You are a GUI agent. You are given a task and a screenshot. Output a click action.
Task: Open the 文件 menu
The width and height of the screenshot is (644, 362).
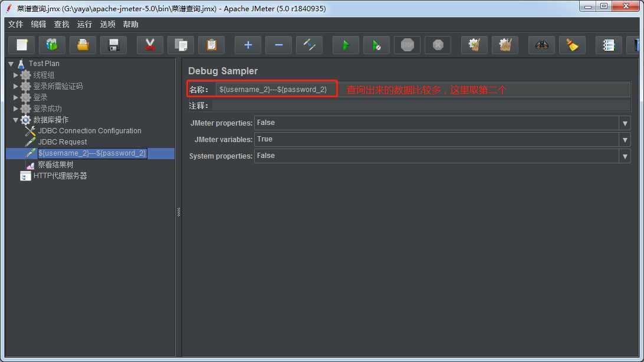click(x=15, y=24)
